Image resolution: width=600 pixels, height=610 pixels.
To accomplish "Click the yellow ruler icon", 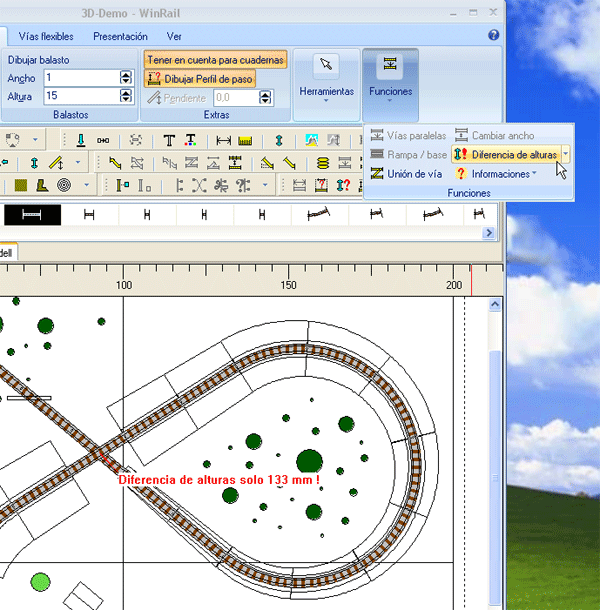I will tap(245, 140).
